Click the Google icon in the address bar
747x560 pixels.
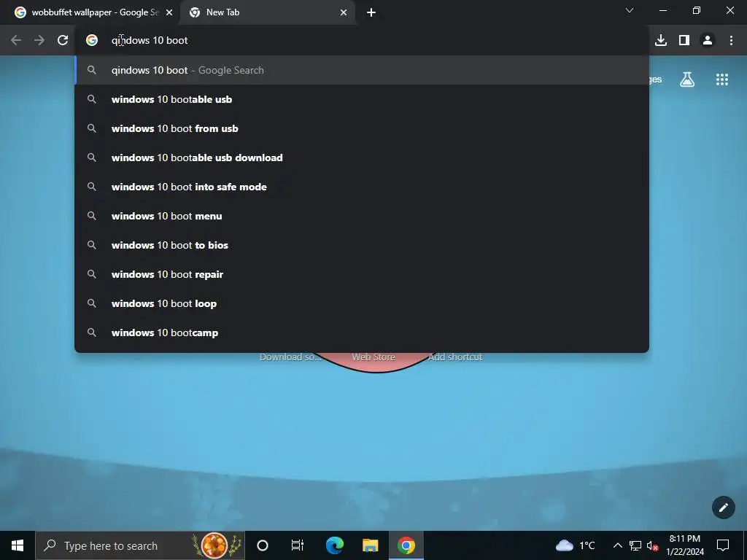91,41
